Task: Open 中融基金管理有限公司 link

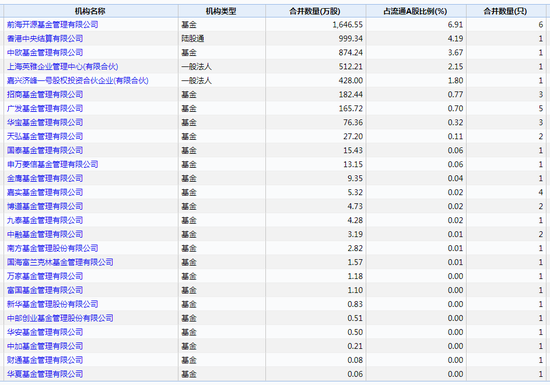Action: point(45,234)
